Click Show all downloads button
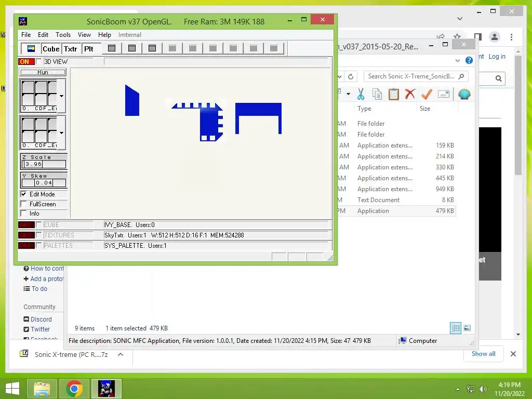This screenshot has width=532, height=399. click(x=483, y=353)
